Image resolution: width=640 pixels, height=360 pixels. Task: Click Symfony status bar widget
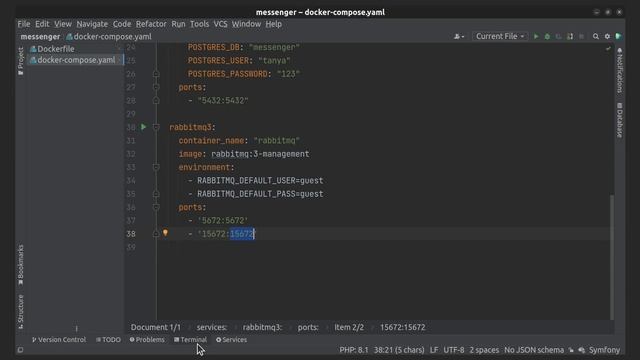coord(604,350)
